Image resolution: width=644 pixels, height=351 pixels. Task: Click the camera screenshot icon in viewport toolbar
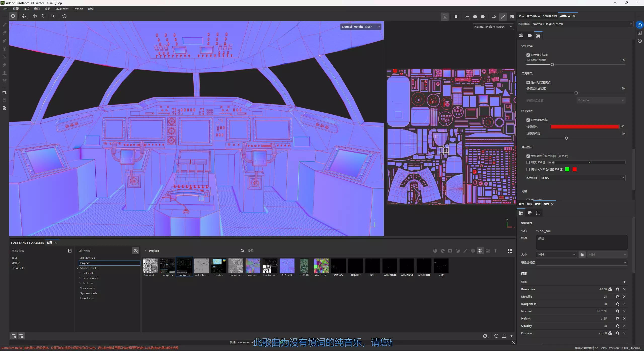(512, 17)
